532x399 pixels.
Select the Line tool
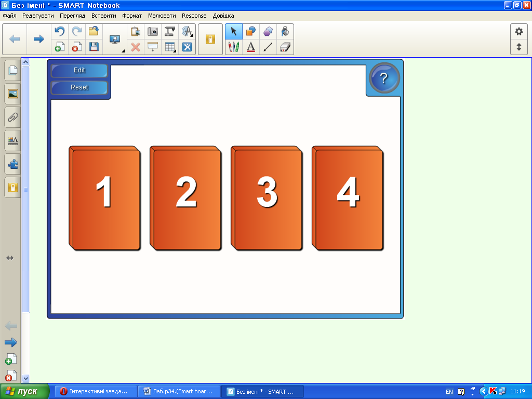point(268,47)
